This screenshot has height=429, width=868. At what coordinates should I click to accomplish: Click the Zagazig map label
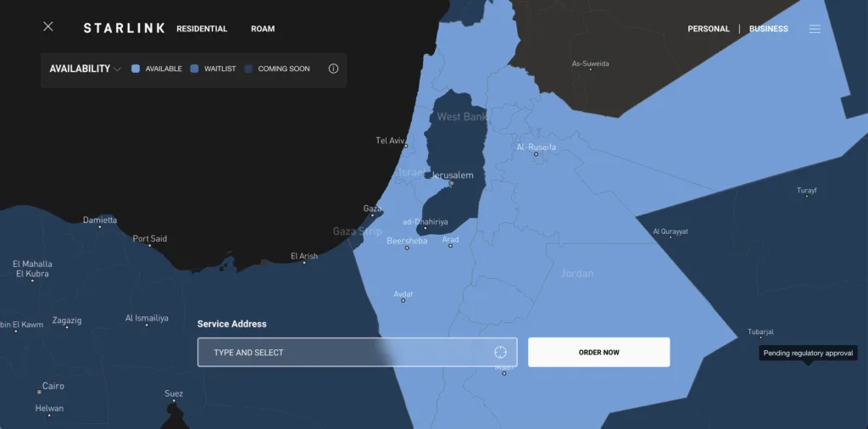coord(67,320)
